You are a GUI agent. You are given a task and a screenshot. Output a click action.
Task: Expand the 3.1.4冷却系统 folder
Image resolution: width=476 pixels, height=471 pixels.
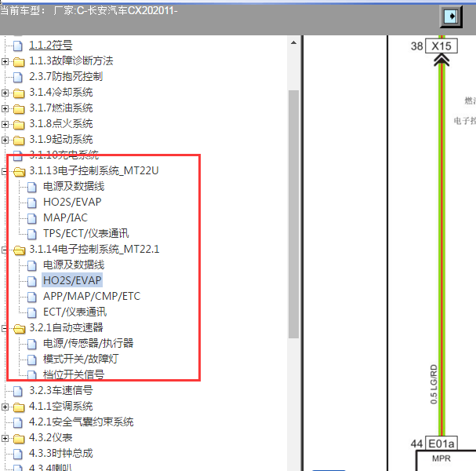(5, 93)
